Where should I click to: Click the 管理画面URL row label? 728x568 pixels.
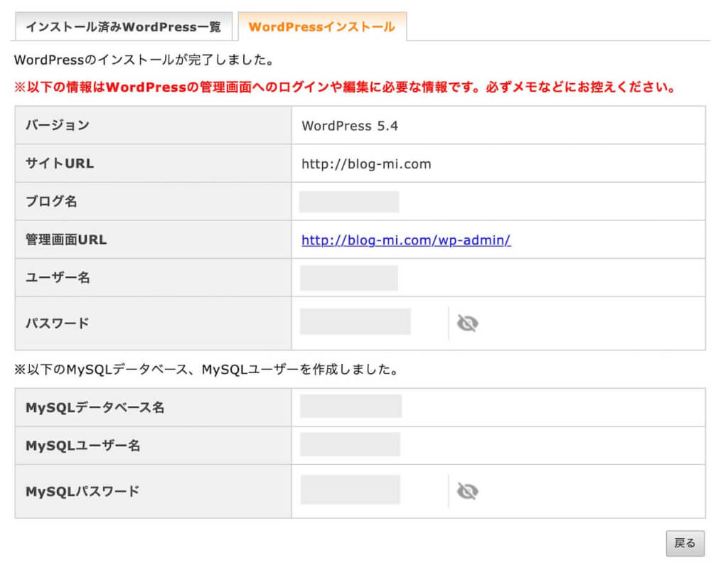click(66, 240)
